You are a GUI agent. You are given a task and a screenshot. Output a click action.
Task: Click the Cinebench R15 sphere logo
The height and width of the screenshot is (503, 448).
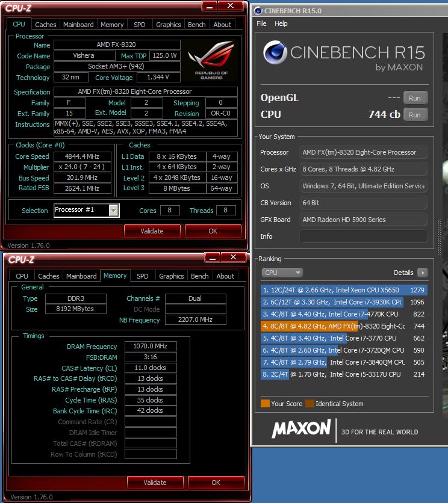click(275, 52)
